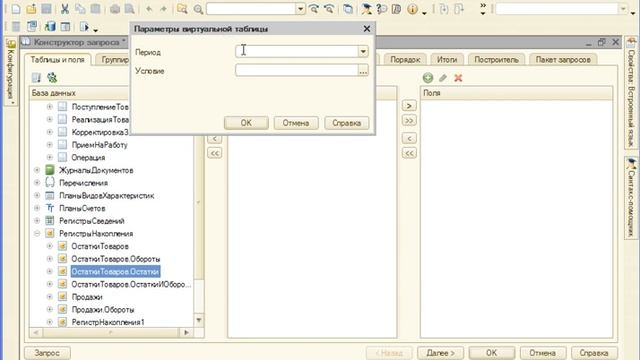Click Справка in the parameters dialog
Viewport: 640px width, 360px height.
(347, 123)
